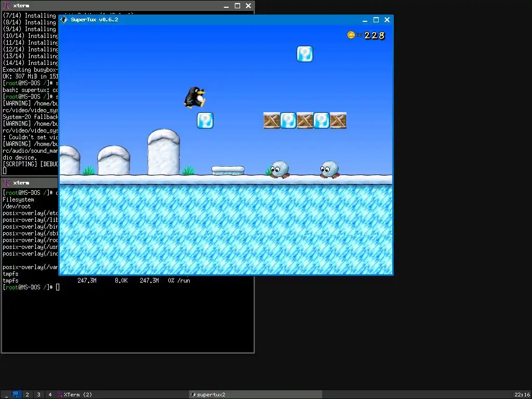Click the '/dev/root' line in the bottom xterm

tap(17, 206)
